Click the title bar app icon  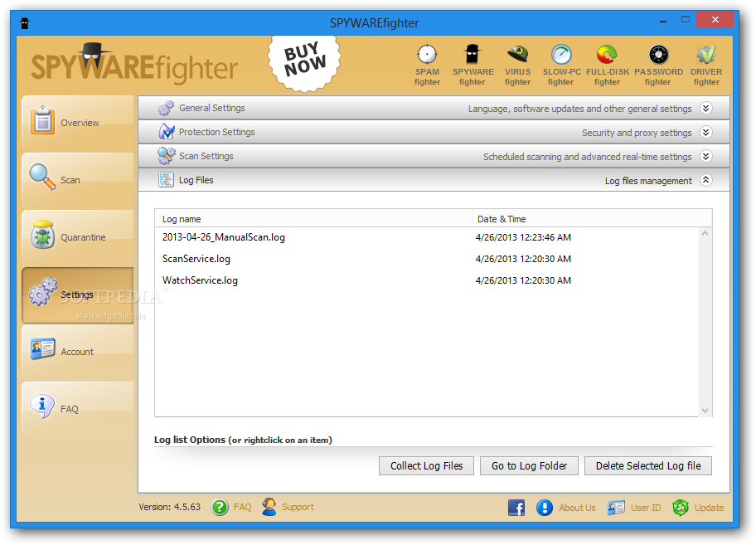click(25, 22)
